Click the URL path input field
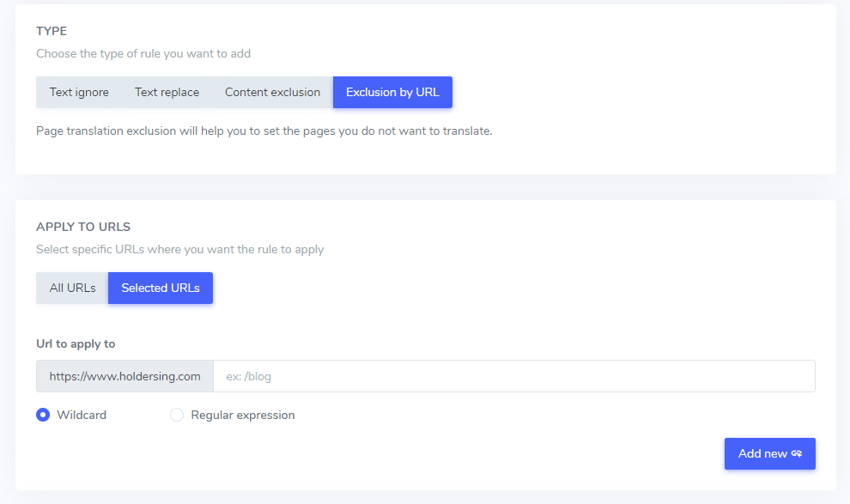850x504 pixels. (x=514, y=376)
